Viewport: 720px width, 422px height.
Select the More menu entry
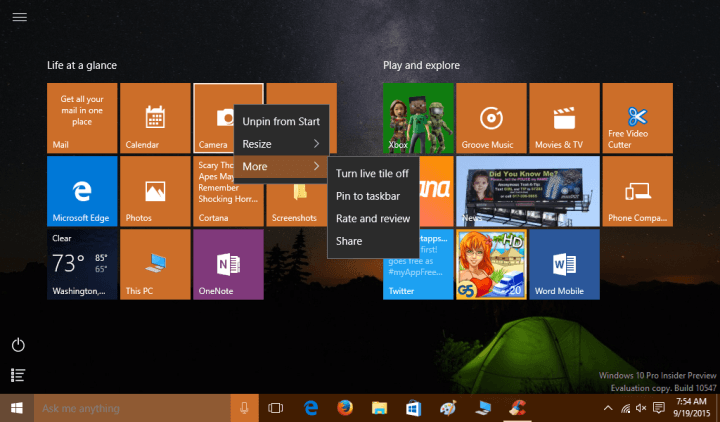coord(281,166)
